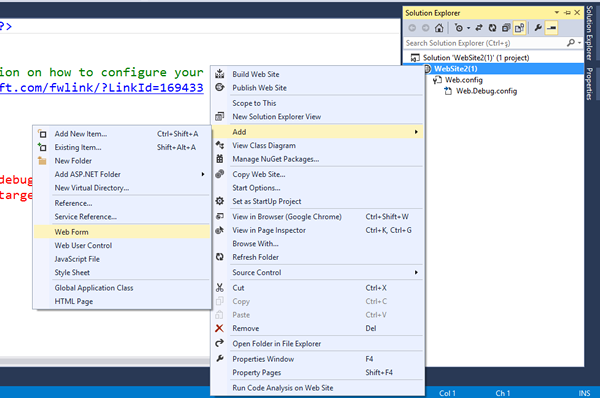The height and width of the screenshot is (398, 600).
Task: Click the View in Browser icon
Action: coord(220,216)
